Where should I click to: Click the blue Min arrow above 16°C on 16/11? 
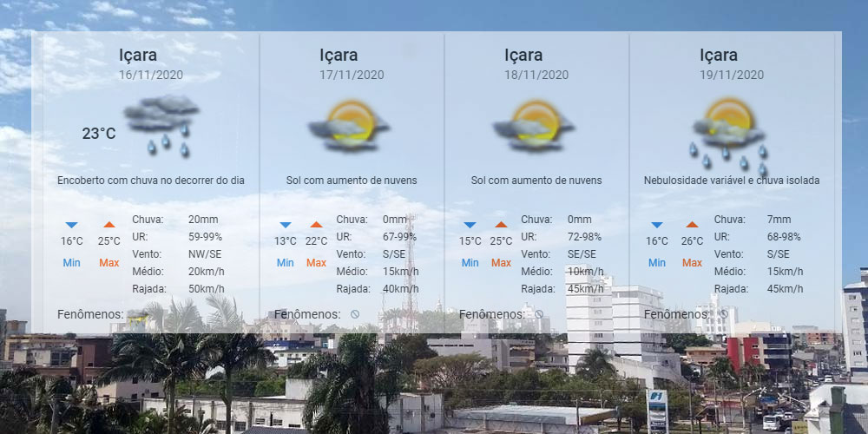coord(71,225)
